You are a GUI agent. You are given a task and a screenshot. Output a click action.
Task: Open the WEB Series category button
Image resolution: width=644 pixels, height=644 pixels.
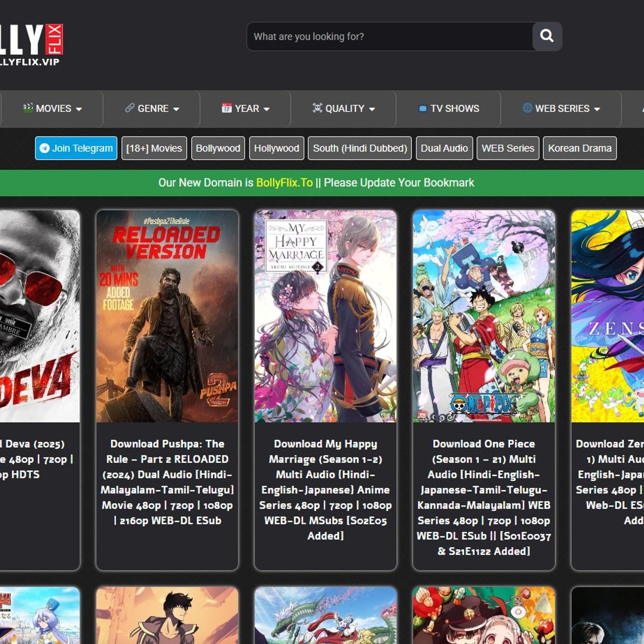pyautogui.click(x=508, y=148)
